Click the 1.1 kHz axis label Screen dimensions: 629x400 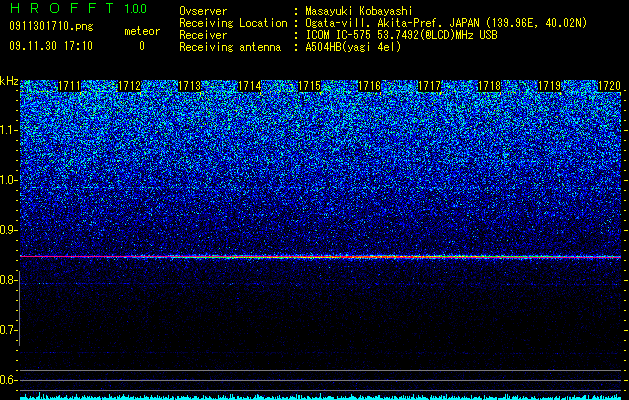click(x=9, y=130)
